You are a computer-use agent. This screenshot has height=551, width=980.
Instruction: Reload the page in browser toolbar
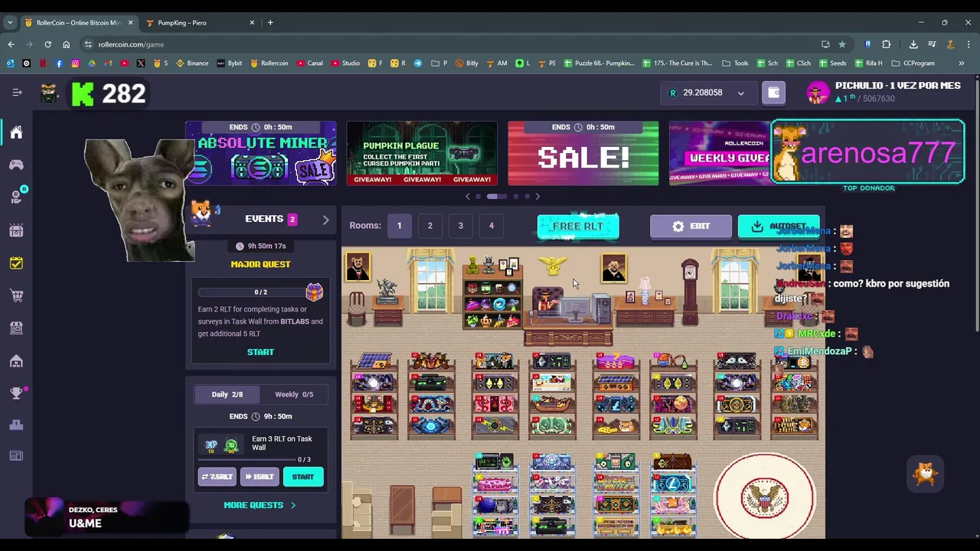(47, 44)
